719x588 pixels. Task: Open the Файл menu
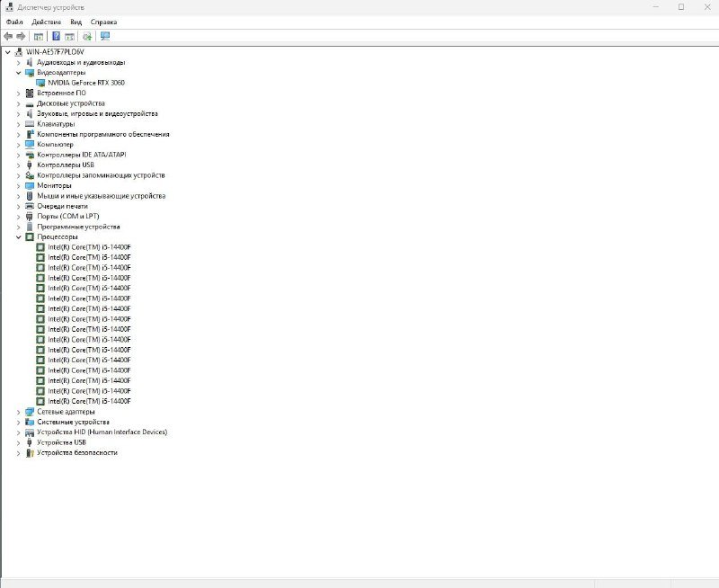[x=14, y=22]
